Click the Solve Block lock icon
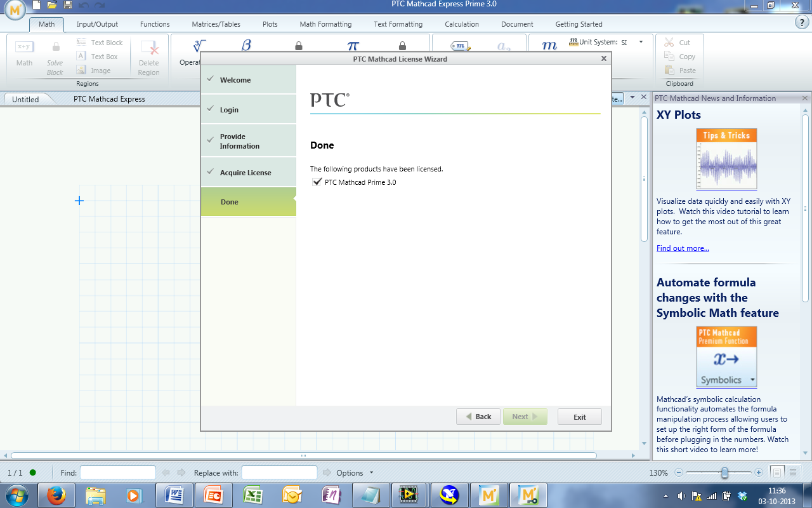Screen dimensions: 812x508 point(55,47)
